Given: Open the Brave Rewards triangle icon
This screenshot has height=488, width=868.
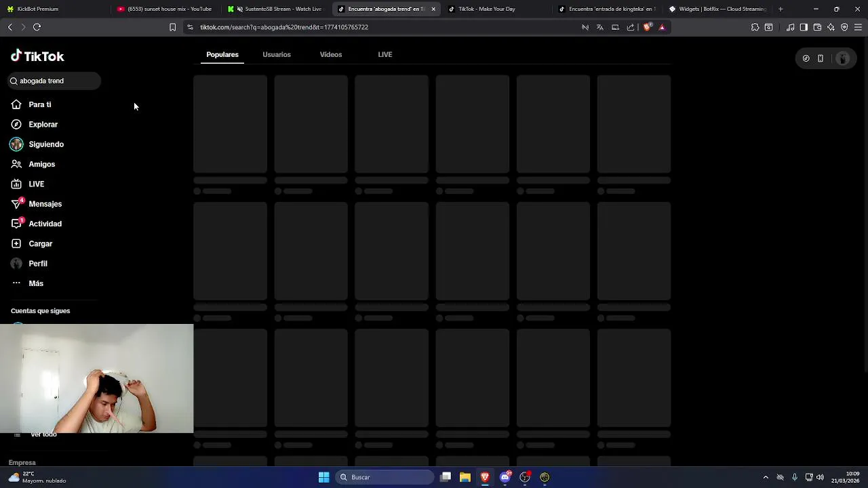Looking at the screenshot, I should 662,27.
